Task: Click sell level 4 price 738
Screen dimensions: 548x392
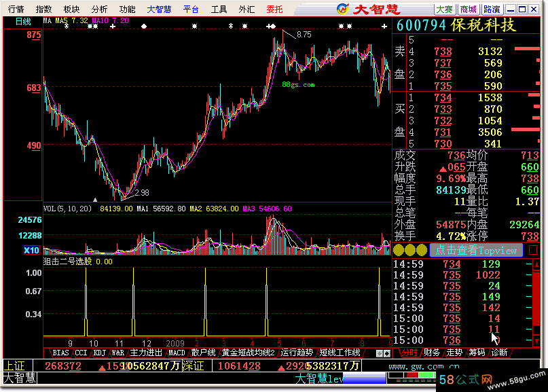Action: [443, 52]
